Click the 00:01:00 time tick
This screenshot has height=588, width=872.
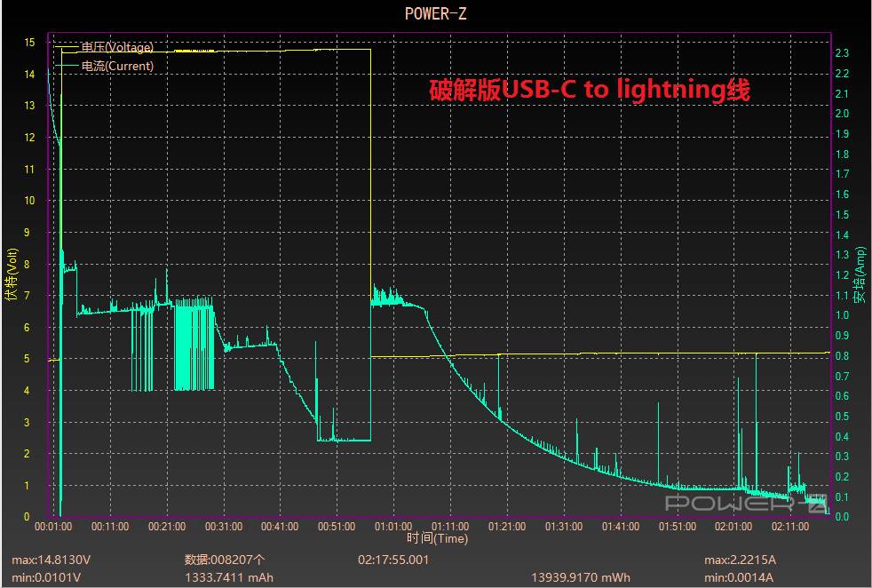(53, 526)
